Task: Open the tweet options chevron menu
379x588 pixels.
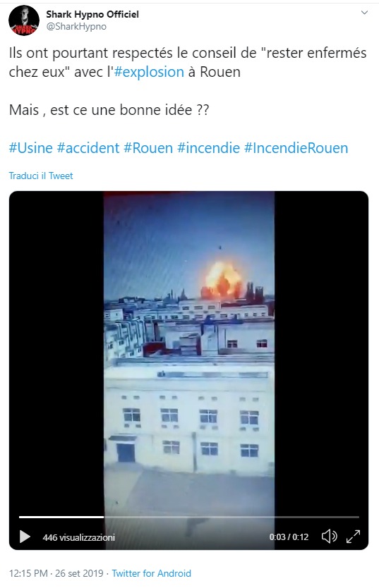Action: click(x=364, y=13)
